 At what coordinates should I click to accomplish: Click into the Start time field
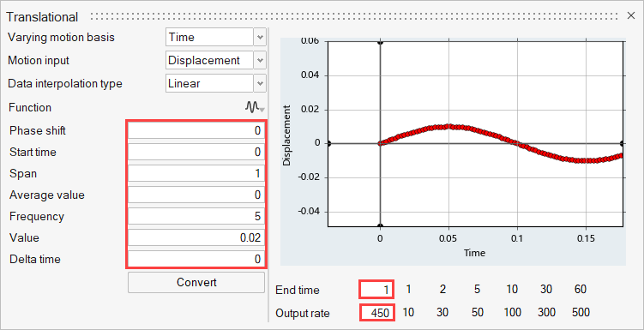coord(196,153)
